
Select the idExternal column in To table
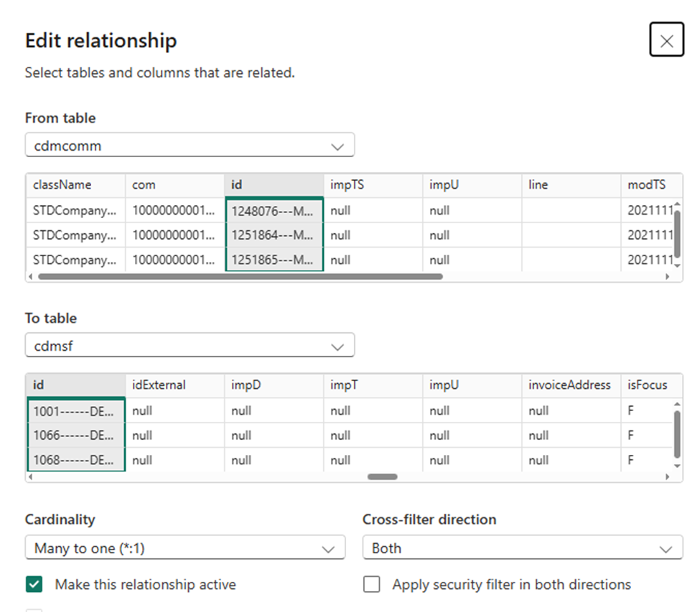tap(175, 385)
